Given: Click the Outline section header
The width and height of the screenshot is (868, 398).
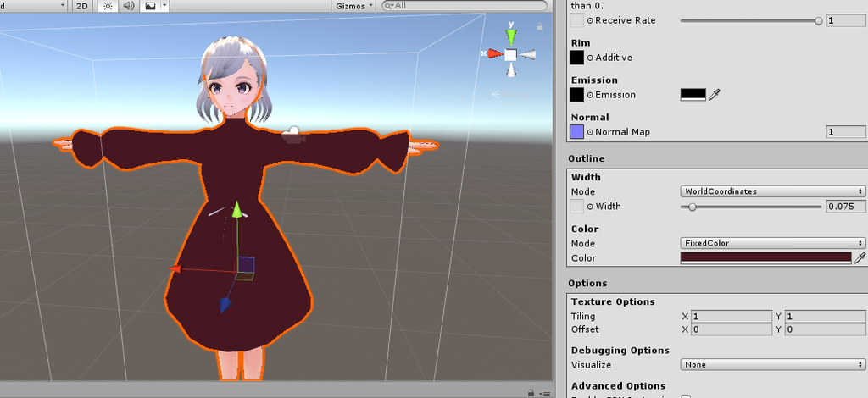Looking at the screenshot, I should click(587, 158).
